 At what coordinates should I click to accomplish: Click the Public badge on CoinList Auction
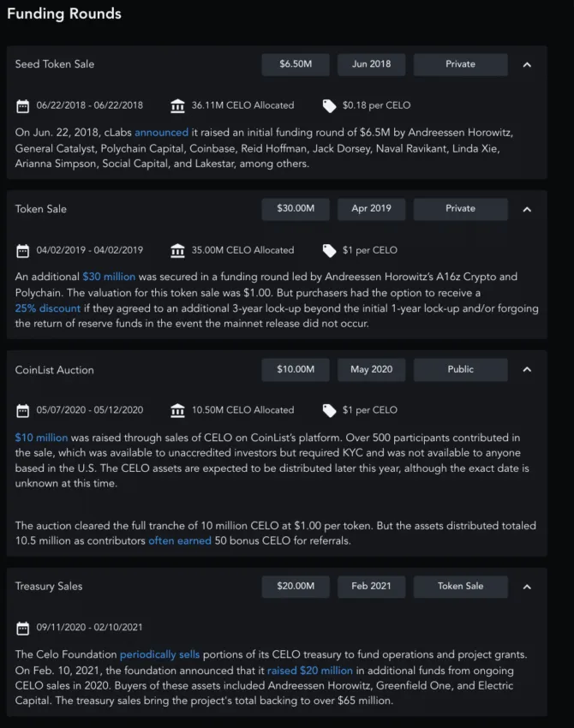461,370
